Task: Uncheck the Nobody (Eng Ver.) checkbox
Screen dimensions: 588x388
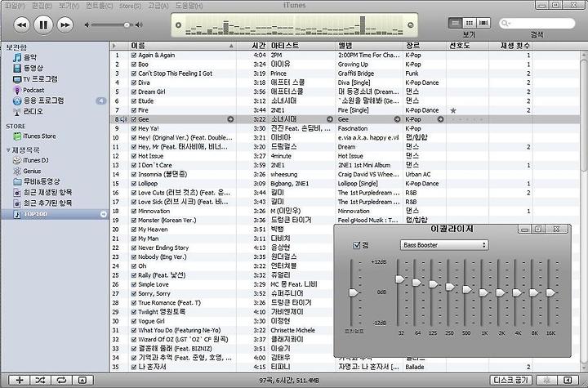Action: click(x=133, y=257)
